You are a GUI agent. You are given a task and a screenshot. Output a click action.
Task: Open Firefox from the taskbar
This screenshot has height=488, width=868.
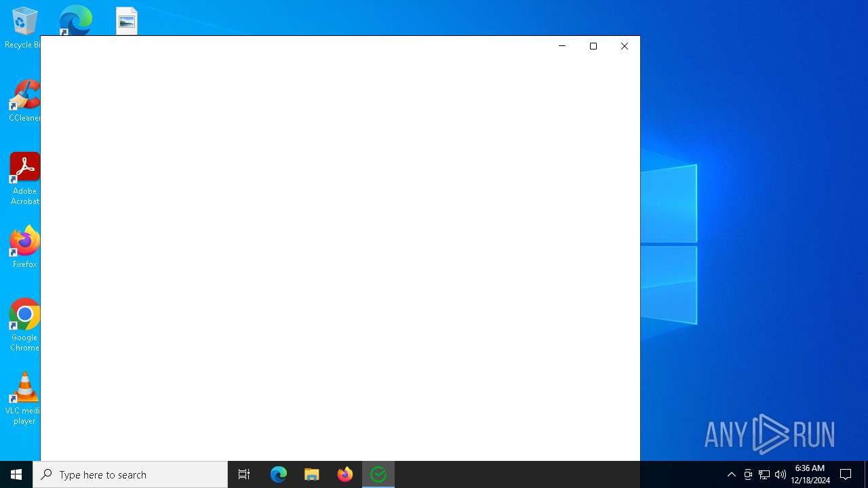pos(345,474)
